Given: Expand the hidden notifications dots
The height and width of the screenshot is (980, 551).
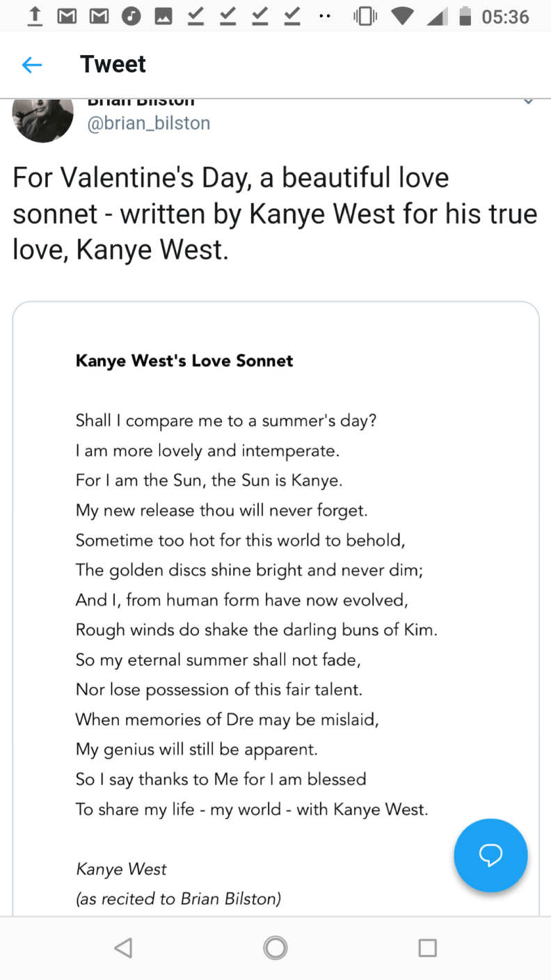Looking at the screenshot, I should coord(324,17).
